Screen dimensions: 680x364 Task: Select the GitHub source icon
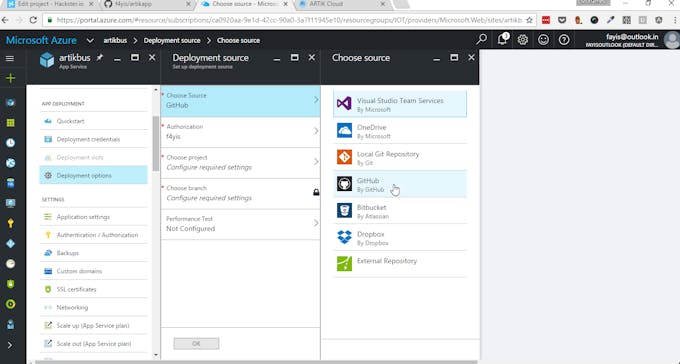pyautogui.click(x=344, y=184)
